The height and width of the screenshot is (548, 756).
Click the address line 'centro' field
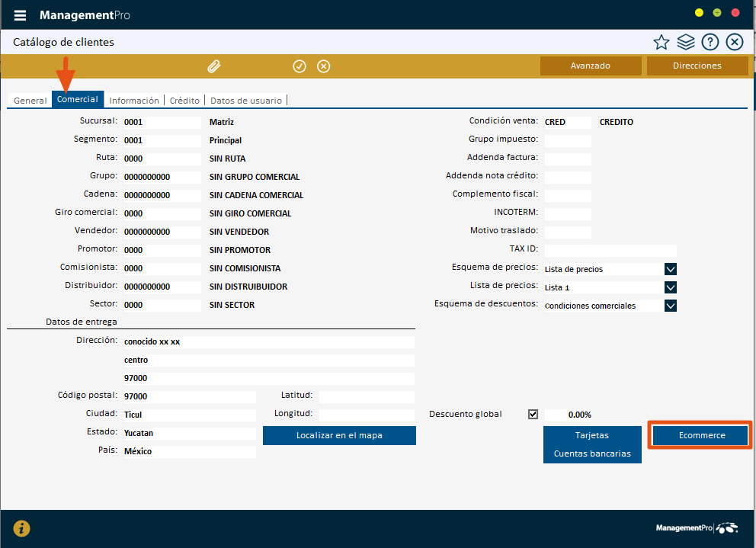click(269, 361)
